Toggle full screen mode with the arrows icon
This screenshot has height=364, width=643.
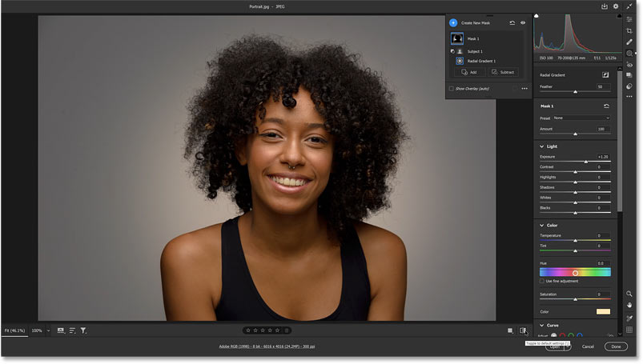[629, 6]
